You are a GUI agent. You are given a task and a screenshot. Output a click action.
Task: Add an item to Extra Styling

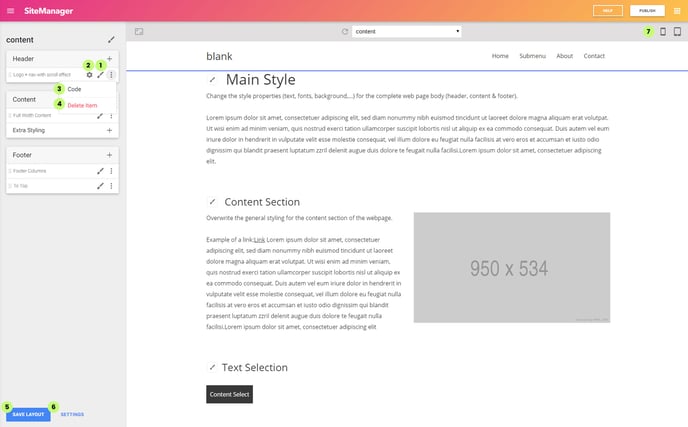tap(110, 130)
